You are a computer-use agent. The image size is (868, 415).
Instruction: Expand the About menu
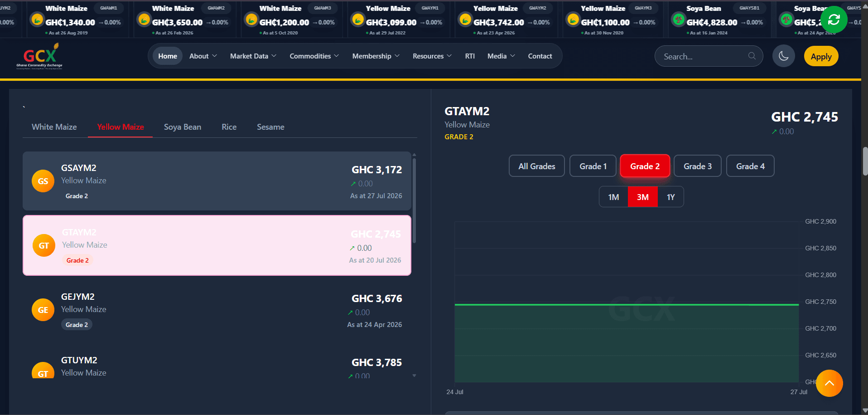point(203,56)
